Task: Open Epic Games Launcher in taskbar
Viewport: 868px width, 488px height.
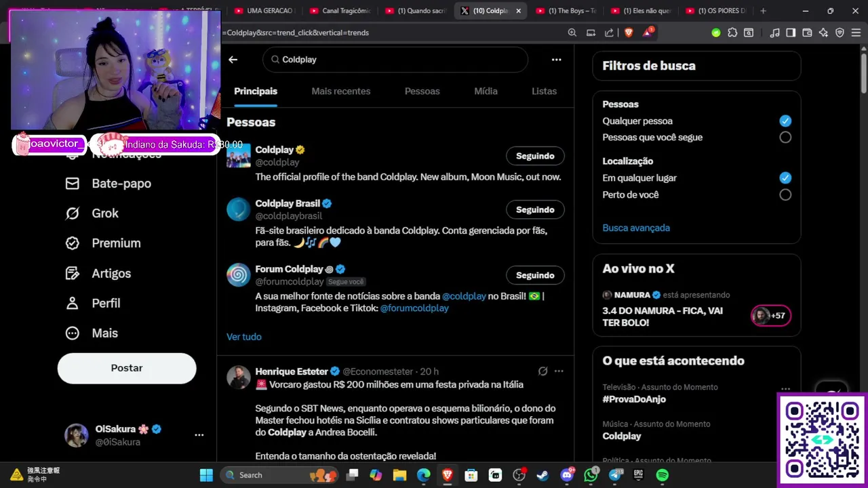Action: click(x=638, y=475)
